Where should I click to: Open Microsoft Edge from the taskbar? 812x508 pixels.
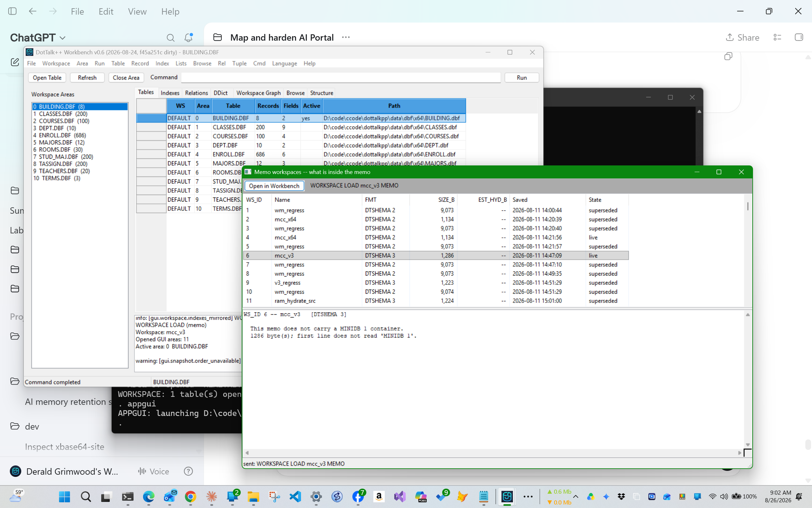(148, 497)
